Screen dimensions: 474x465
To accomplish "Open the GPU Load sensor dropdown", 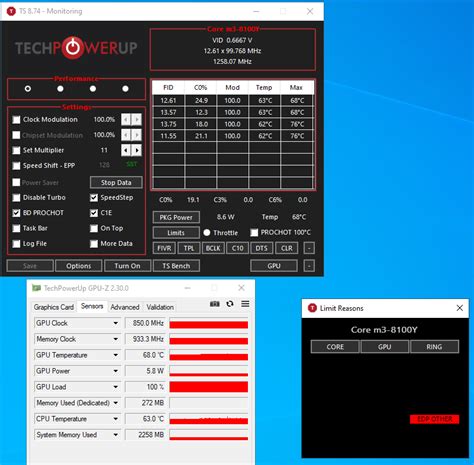I will click(x=116, y=387).
